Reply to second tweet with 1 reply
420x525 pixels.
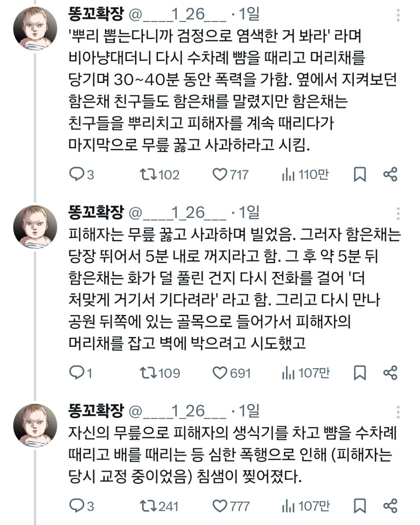pyautogui.click(x=76, y=373)
